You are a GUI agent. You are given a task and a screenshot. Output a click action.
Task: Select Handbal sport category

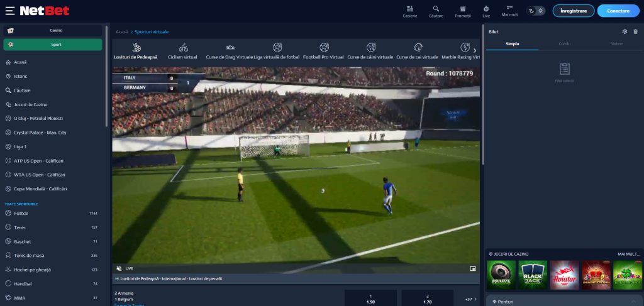coord(53,283)
